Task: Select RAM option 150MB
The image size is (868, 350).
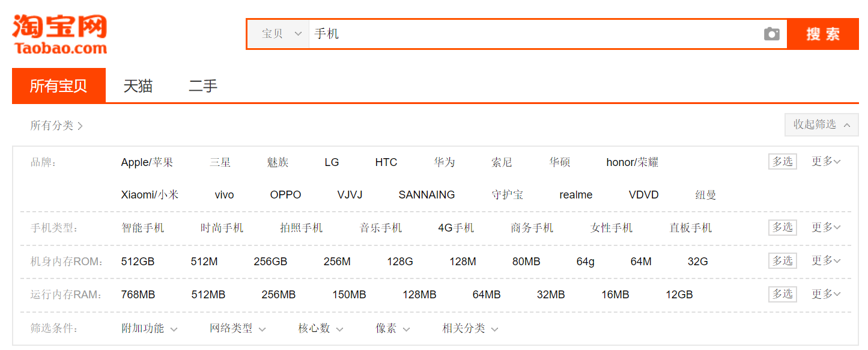Action: 349,295
